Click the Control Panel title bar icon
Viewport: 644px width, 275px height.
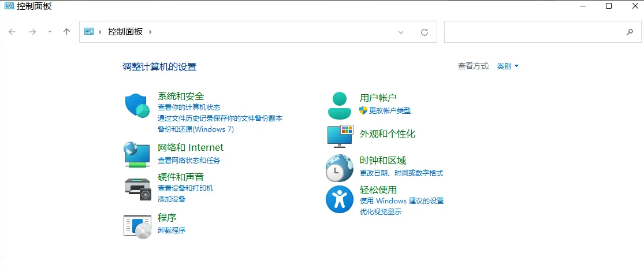(x=9, y=5)
